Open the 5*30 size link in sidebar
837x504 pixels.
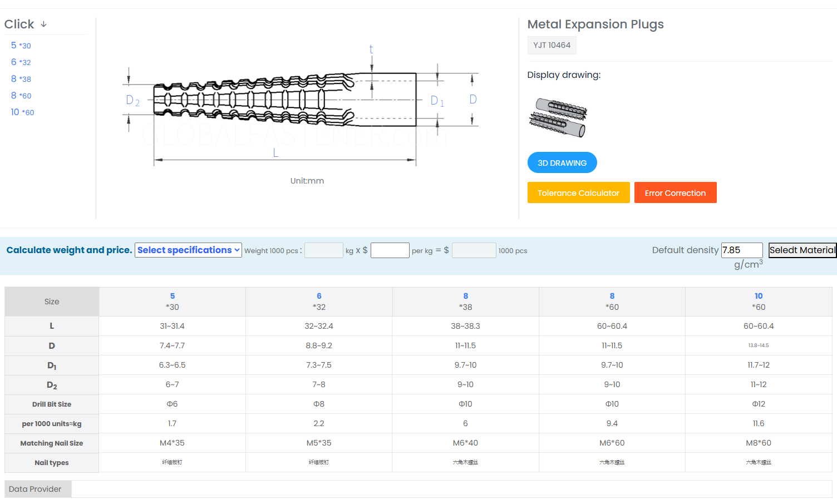[21, 46]
